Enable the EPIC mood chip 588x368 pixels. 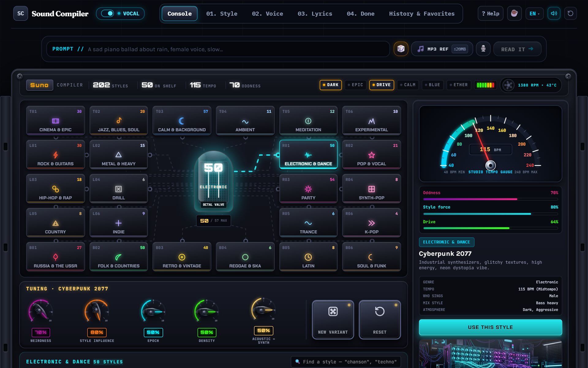coord(355,85)
